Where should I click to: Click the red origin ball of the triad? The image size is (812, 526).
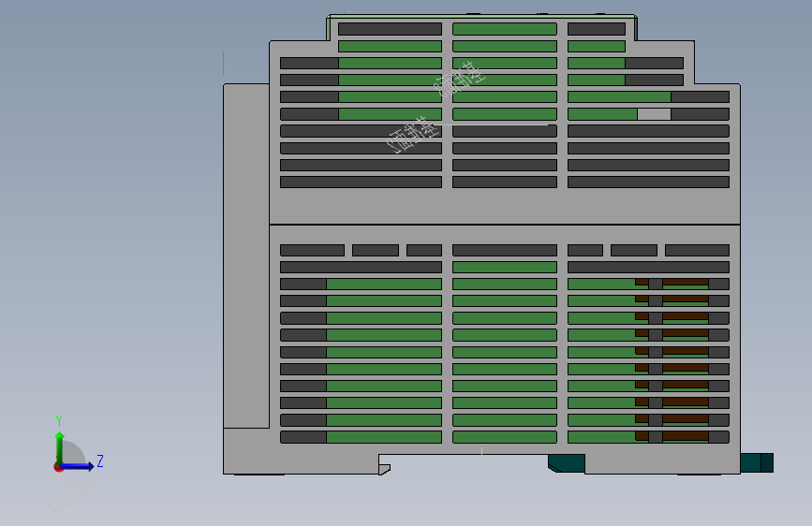click(58, 467)
